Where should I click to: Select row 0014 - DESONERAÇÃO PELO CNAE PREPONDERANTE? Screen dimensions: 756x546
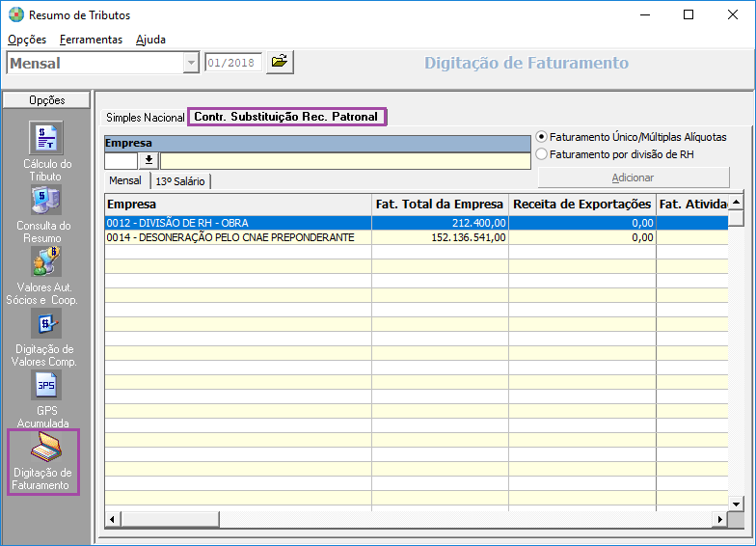(x=417, y=237)
